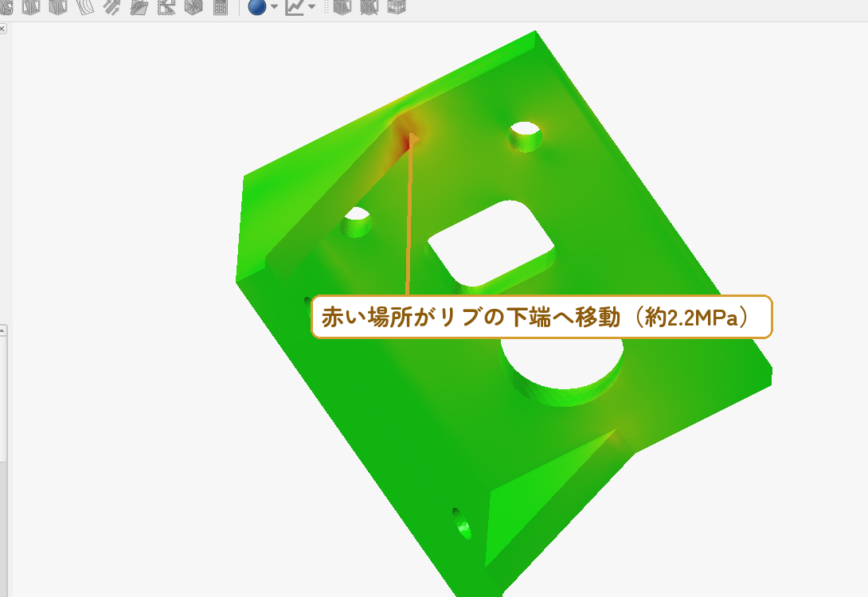Click the curved surface lines toolbar icon
The height and width of the screenshot is (597, 868).
(85, 6)
